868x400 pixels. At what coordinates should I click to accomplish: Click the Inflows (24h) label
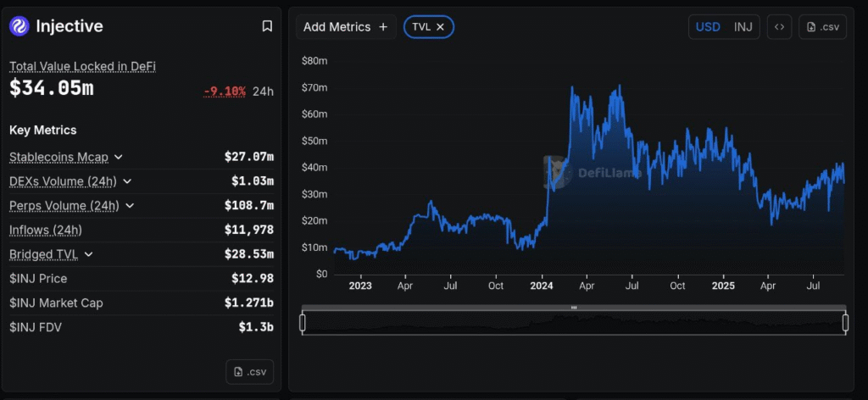[46, 230]
